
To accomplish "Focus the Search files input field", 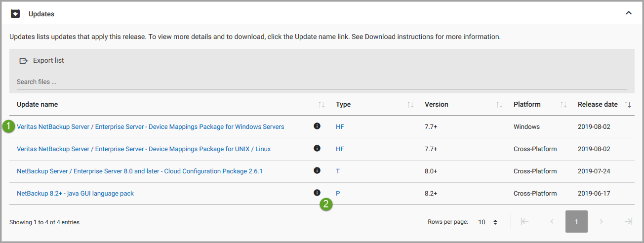I will point(322,81).
